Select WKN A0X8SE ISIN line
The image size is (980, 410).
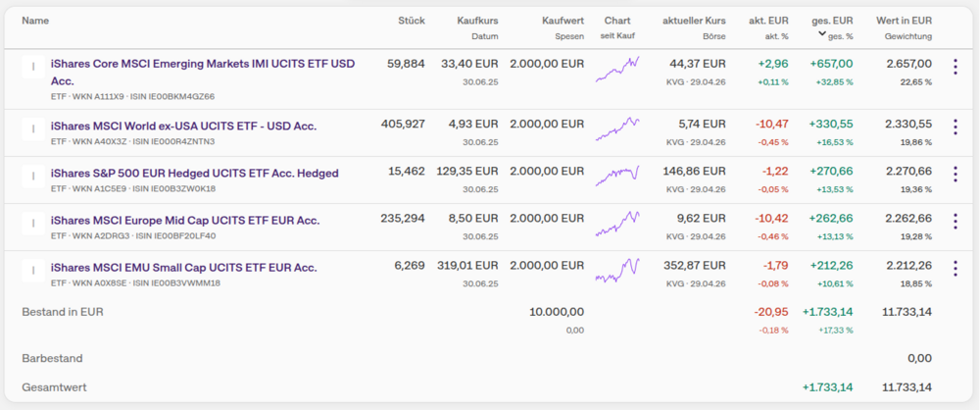click(135, 282)
